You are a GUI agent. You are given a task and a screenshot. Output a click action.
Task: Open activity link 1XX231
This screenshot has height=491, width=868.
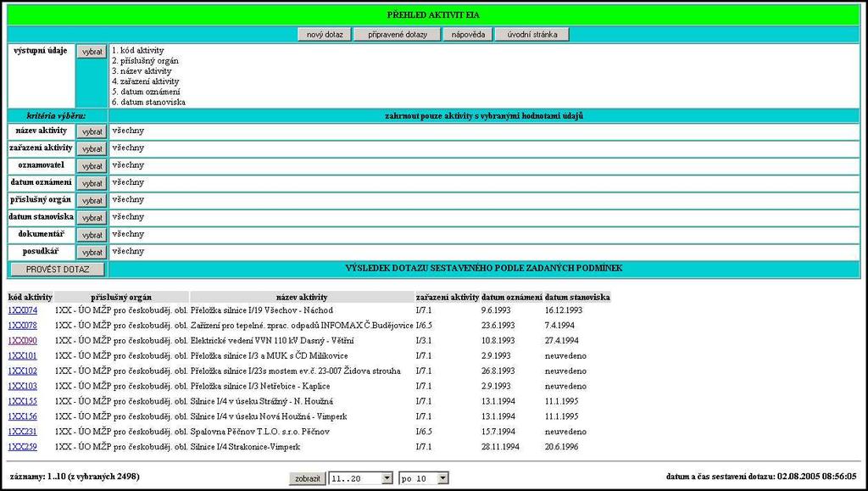[x=23, y=432]
